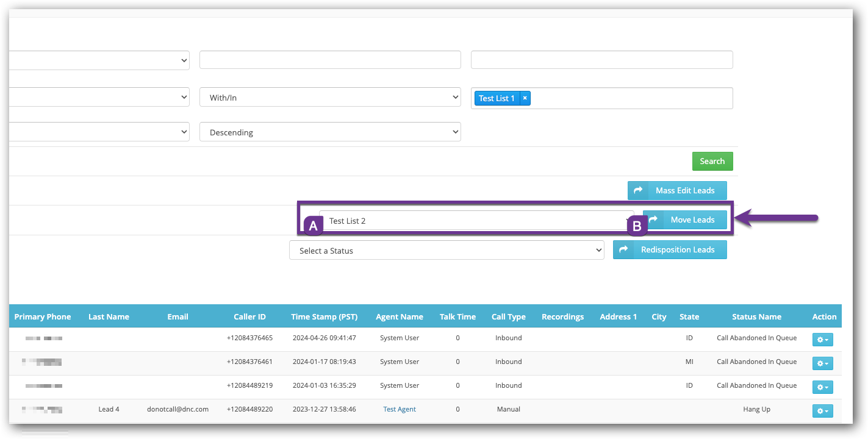Screen dimensions: 868x439
Task: Click the Test Agent link
Action: coord(400,410)
